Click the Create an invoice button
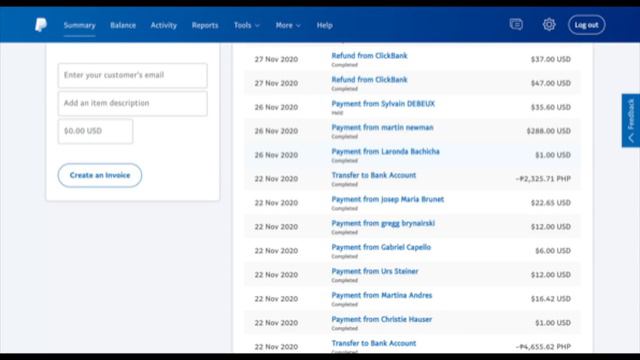This screenshot has width=640, height=360. (100, 175)
